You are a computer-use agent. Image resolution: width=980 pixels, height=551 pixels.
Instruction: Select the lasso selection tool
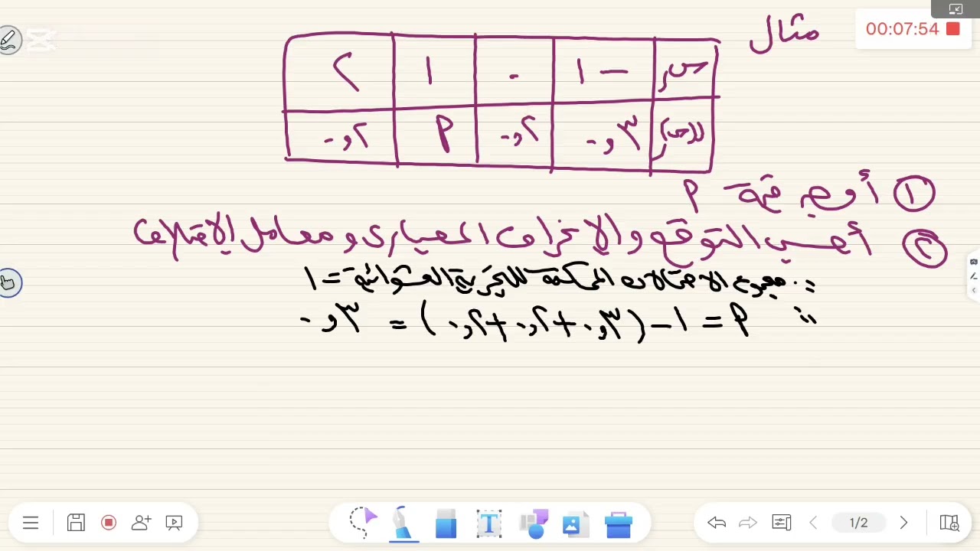click(363, 522)
